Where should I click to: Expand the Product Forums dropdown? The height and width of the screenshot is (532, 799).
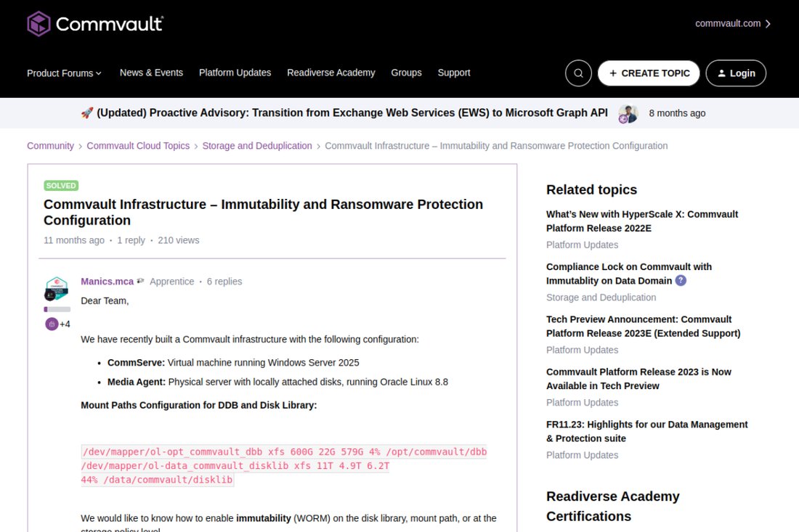click(64, 73)
